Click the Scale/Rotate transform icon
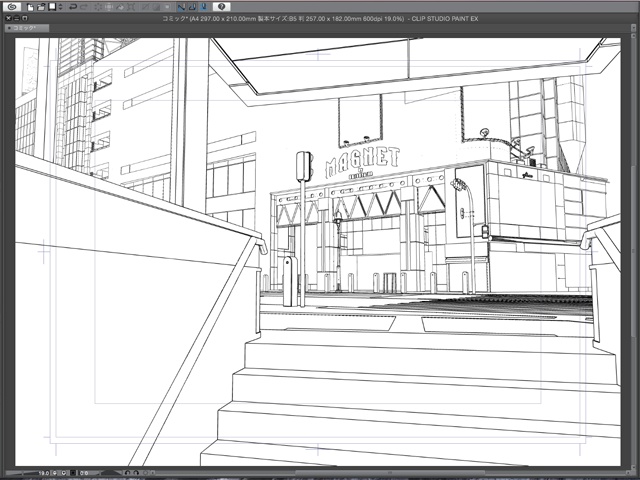The height and width of the screenshot is (480, 640). click(131, 7)
